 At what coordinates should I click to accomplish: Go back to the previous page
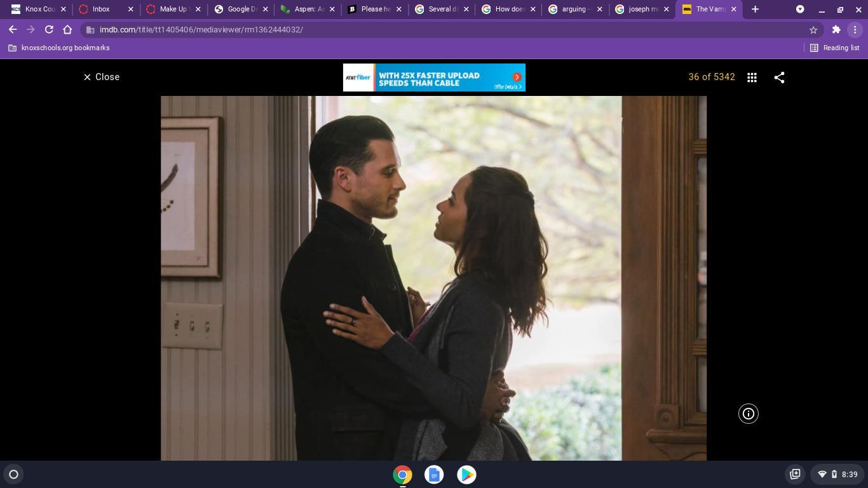pyautogui.click(x=13, y=29)
